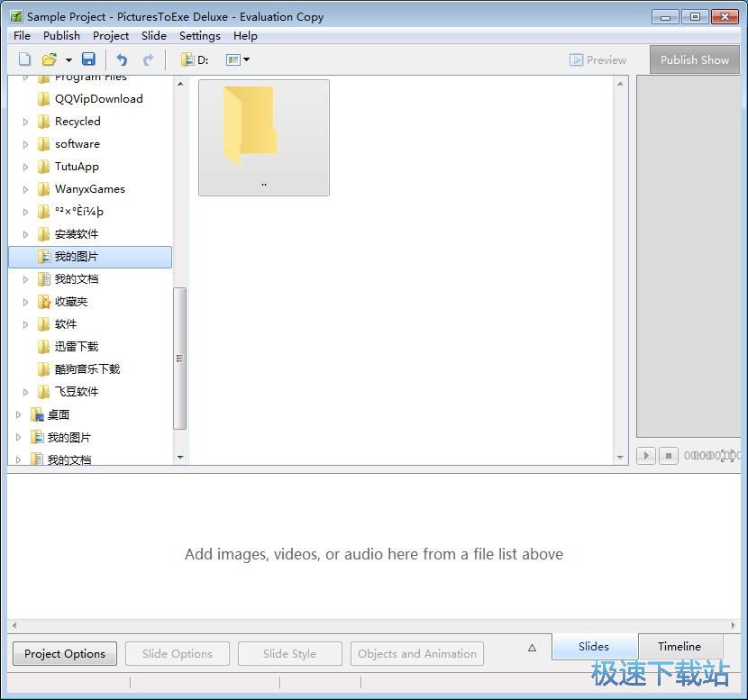Open the Settings menu
This screenshot has height=700, width=748.
click(x=199, y=36)
